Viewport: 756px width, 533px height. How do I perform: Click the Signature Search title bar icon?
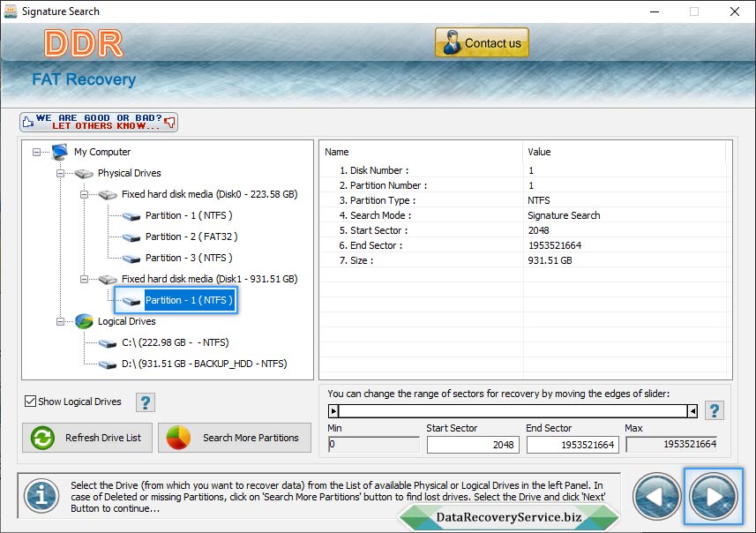[x=10, y=11]
